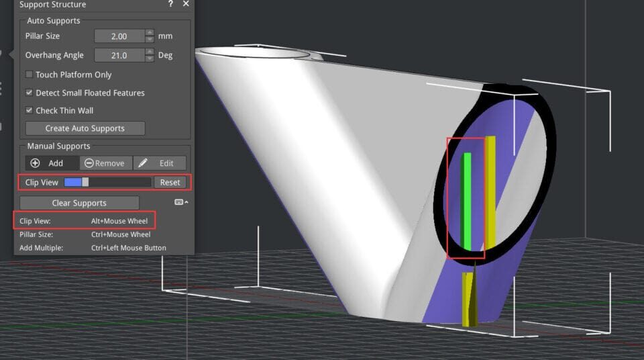Decrease Pillar Size with down arrow
This screenshot has height=360, width=644.
tap(150, 40)
